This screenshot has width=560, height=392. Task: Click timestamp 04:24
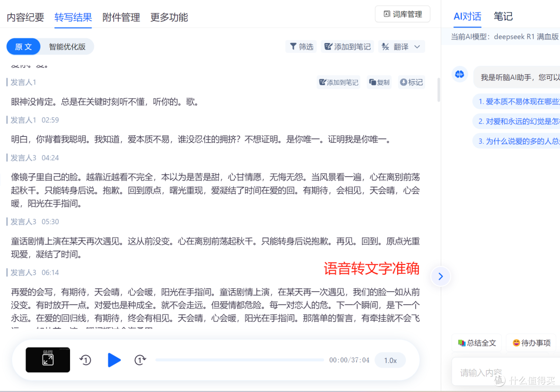[50, 158]
